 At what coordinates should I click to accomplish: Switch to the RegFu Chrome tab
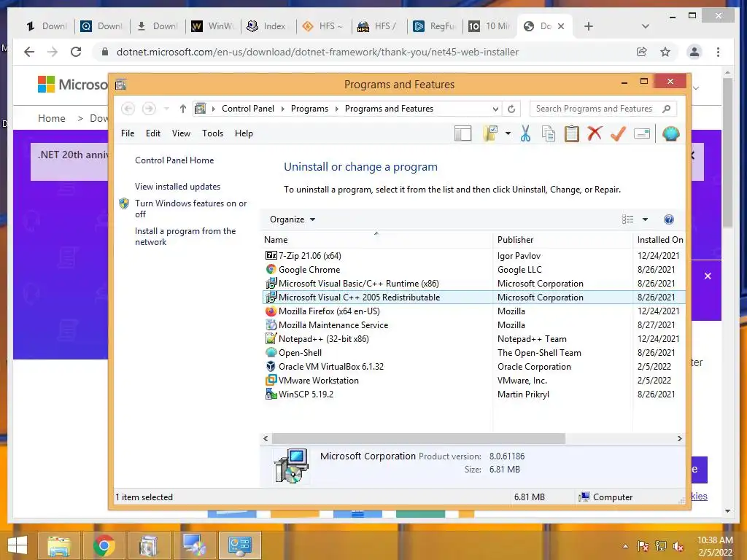point(435,26)
